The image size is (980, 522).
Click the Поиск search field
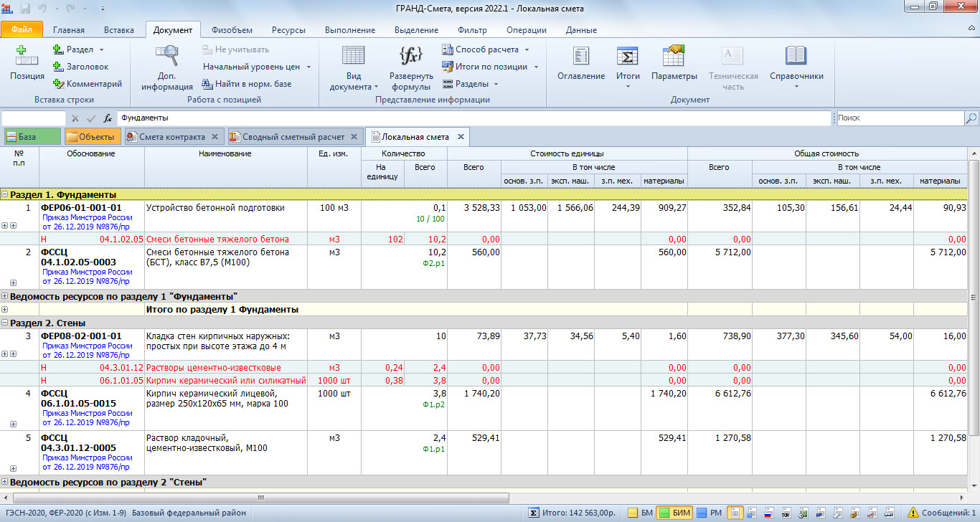click(x=900, y=118)
